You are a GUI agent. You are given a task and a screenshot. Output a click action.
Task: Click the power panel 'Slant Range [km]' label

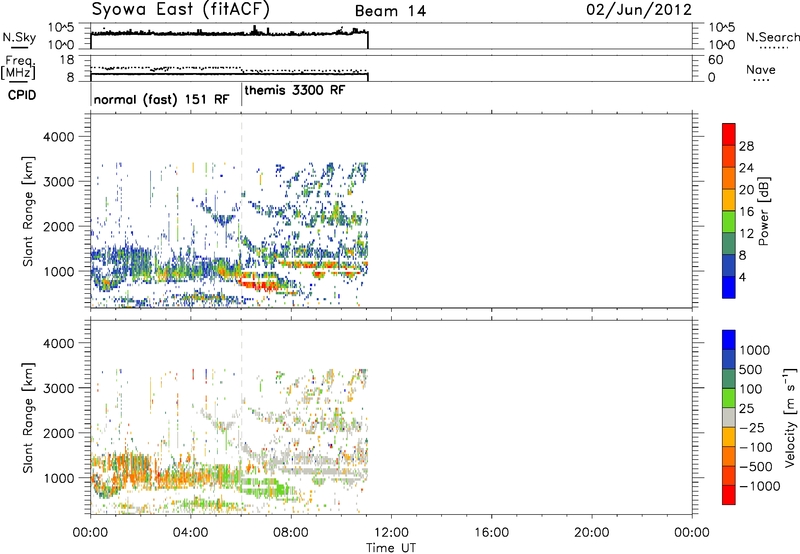pyautogui.click(x=28, y=211)
